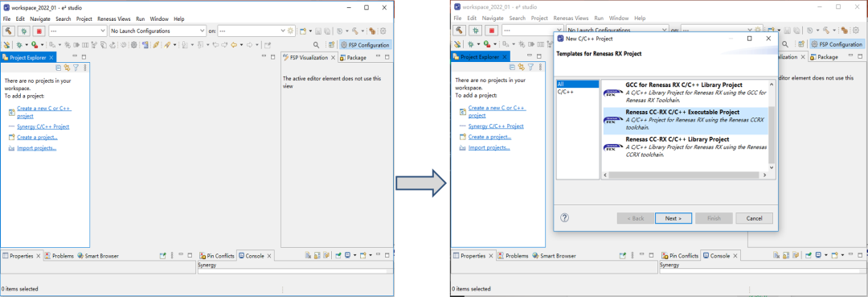Click the Debug bug launch button in left window

click(x=24, y=31)
